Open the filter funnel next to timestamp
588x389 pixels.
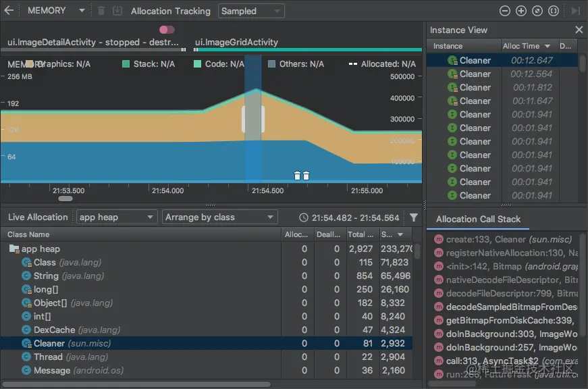[414, 217]
